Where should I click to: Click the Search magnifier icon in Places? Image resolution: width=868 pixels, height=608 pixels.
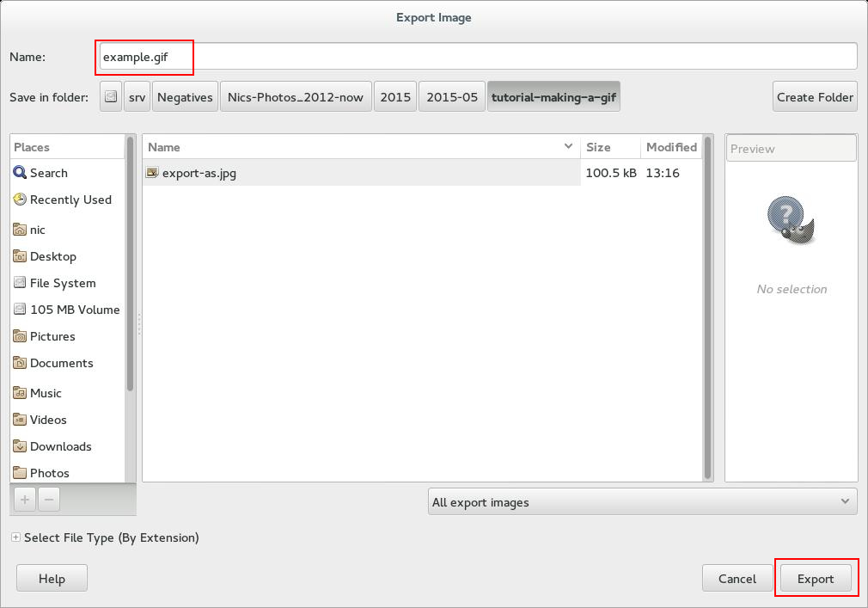coord(21,173)
